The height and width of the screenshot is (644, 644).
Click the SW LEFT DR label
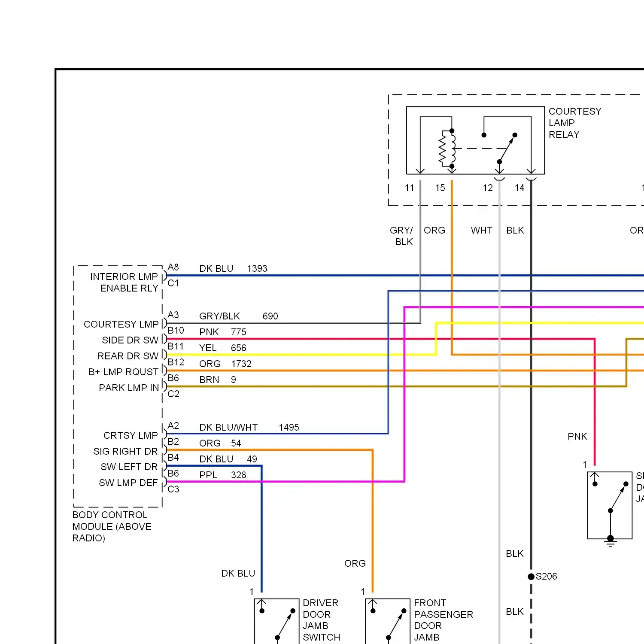pos(129,467)
